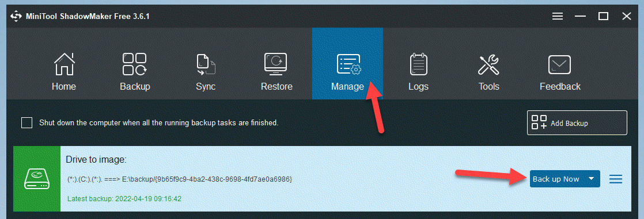Viewport: 644px width, 219px height.
Task: Minimize the ShadowMaker window
Action: click(580, 17)
